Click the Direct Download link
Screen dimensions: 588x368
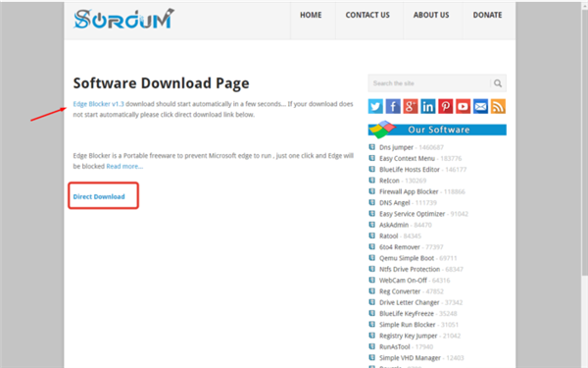coord(99,197)
